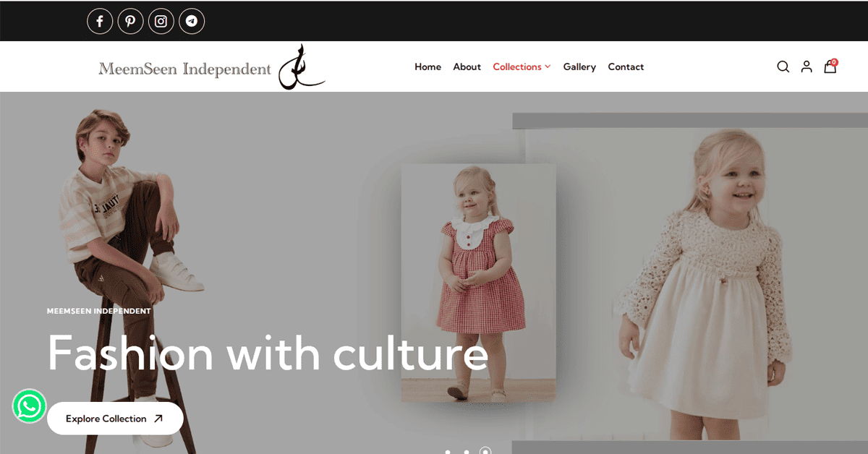Navigate to the Gallery page

[x=579, y=67]
